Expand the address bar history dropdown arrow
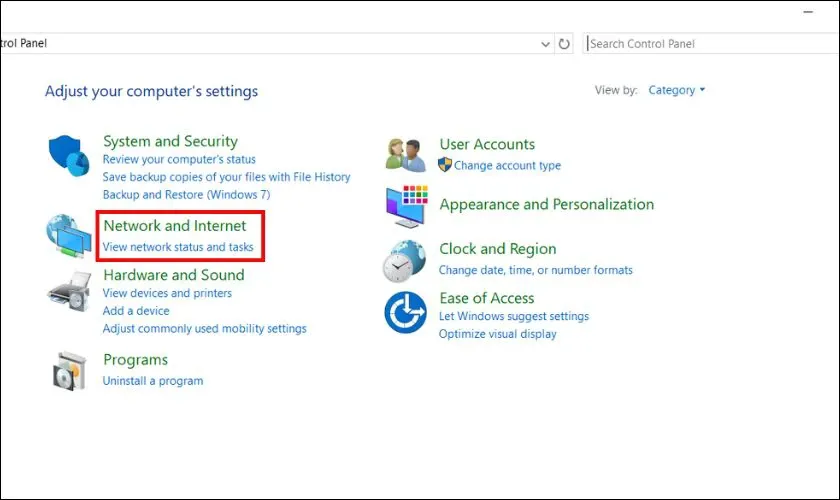This screenshot has width=840, height=500. coord(545,44)
